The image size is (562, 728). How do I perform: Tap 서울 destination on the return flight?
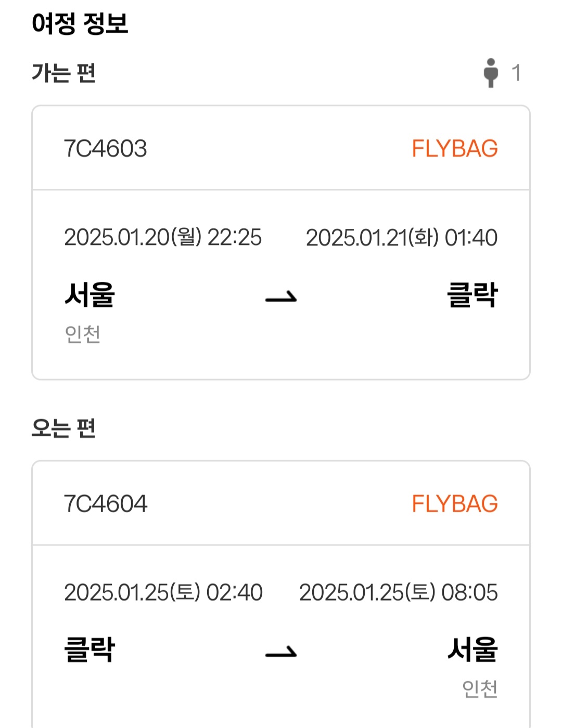pos(472,649)
